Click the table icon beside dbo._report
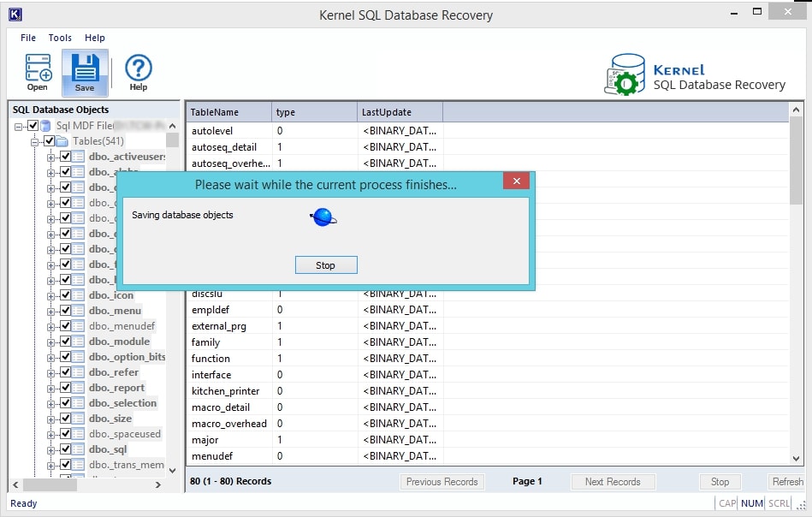 click(x=78, y=388)
